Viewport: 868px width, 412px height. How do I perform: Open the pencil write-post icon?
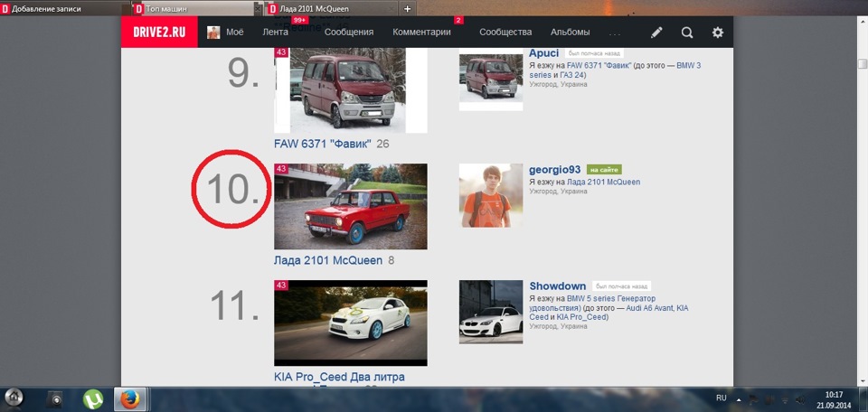(x=656, y=33)
